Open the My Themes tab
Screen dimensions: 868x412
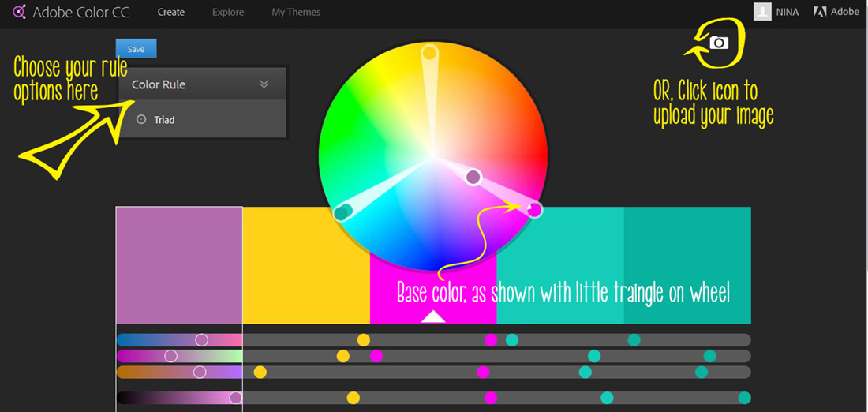tap(296, 12)
